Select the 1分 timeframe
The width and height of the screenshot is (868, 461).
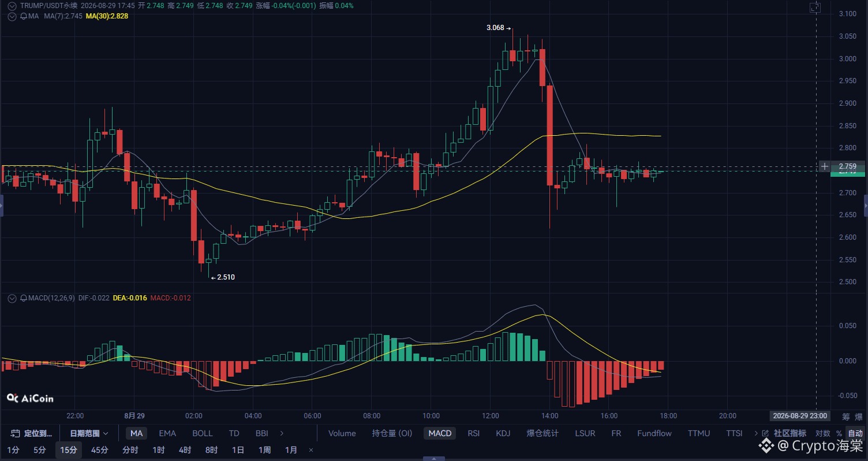point(13,450)
